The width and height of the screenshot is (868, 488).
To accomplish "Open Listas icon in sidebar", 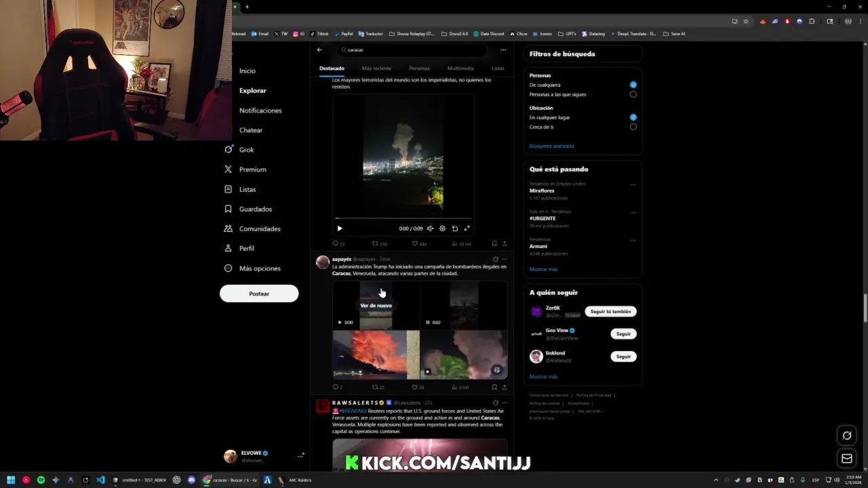I will pyautogui.click(x=228, y=189).
